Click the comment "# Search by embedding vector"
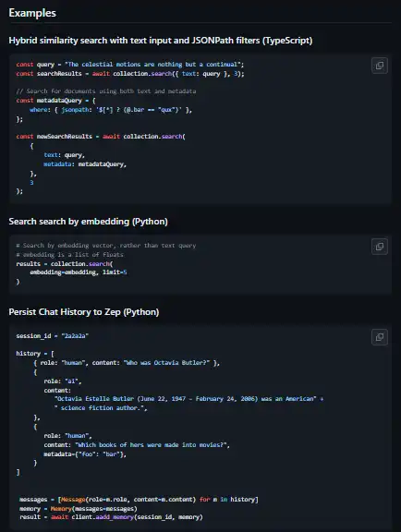 point(106,246)
